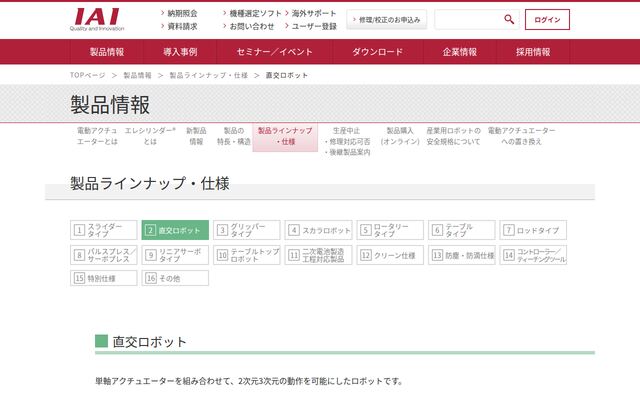Choose category 15 特別仕様
Screen dimensions: 640x400
104,278
